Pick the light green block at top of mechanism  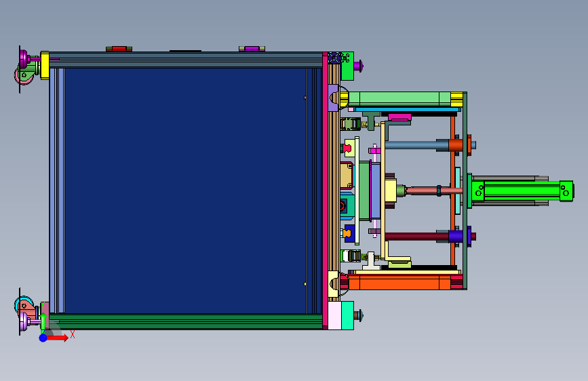point(399,99)
